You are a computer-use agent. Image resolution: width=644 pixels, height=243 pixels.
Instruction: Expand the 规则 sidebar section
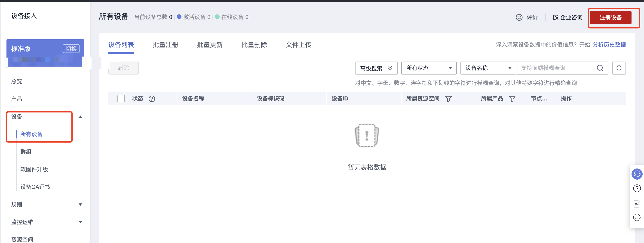80,204
